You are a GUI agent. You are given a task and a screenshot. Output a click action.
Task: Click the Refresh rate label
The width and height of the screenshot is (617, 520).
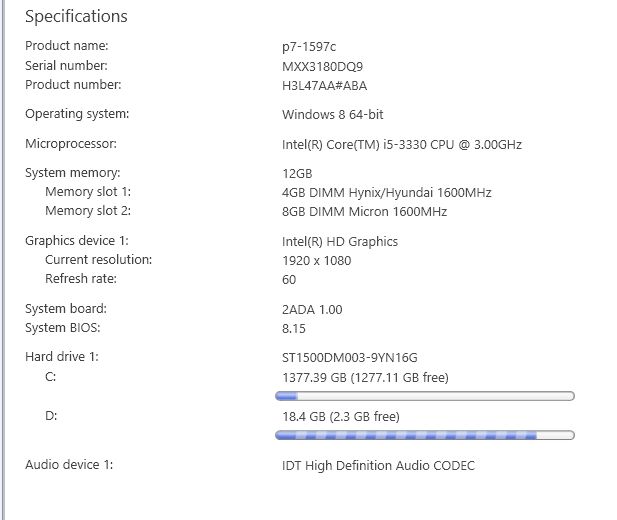click(x=81, y=280)
